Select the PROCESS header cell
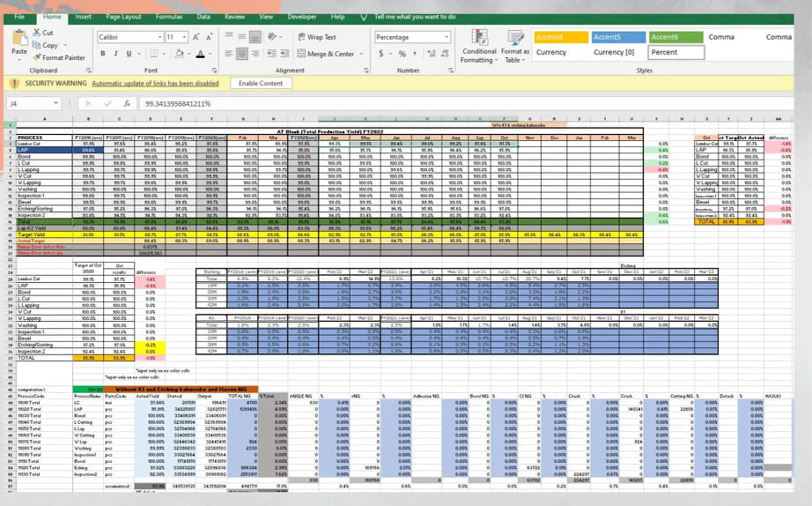Image resolution: width=812 pixels, height=506 pixels. point(45,138)
